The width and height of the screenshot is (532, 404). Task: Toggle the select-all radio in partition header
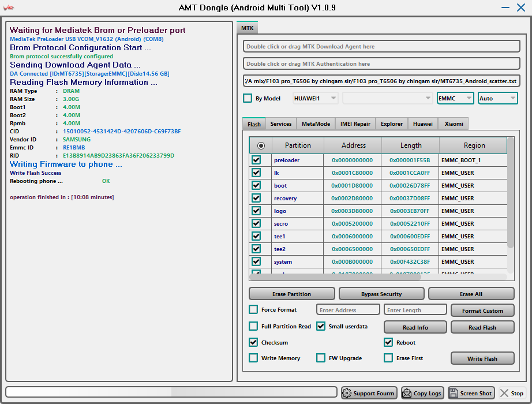261,145
